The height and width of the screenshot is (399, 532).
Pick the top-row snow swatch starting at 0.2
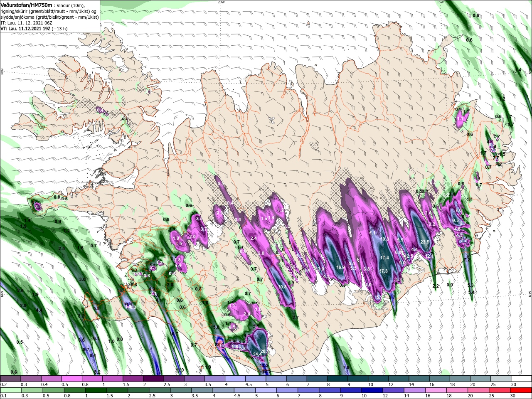pos(10,379)
